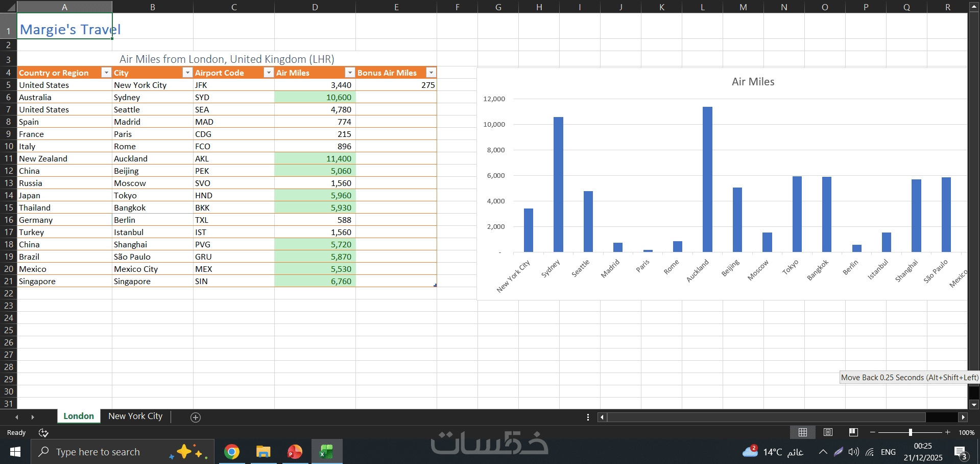
Task: Open Windows Start menu
Action: click(x=15, y=452)
